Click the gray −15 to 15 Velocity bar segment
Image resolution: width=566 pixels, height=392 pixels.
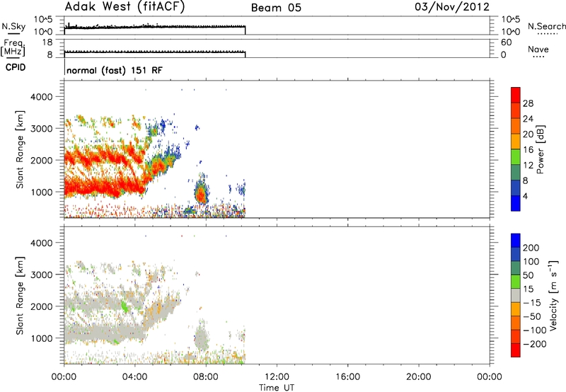(x=516, y=295)
